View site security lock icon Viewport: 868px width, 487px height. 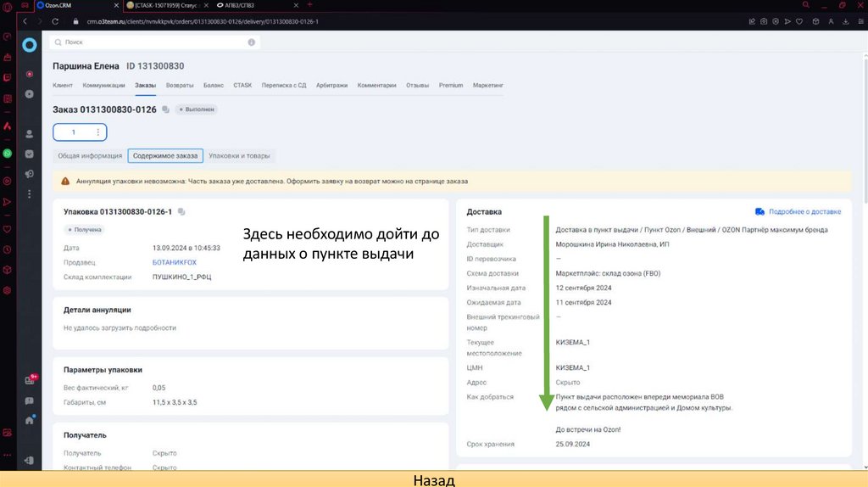point(75,21)
